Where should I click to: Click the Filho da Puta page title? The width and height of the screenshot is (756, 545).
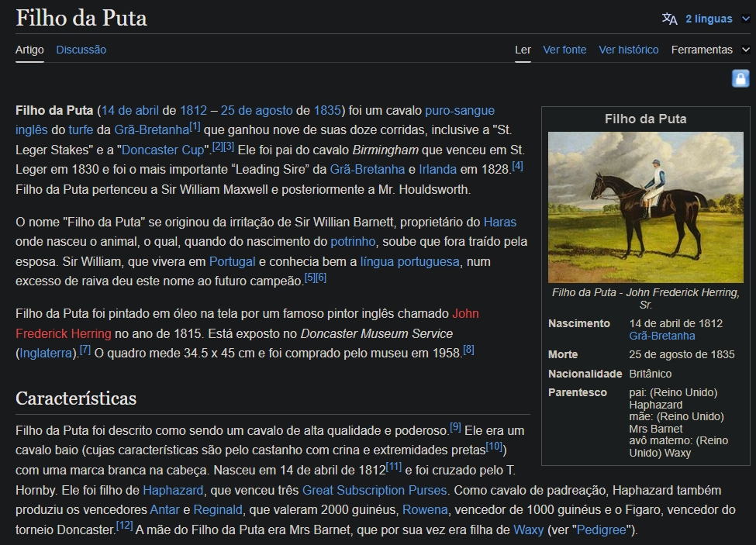[x=81, y=19]
